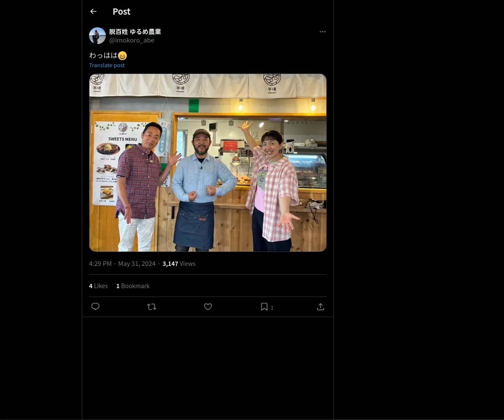
Task: Share the post via the upload icon
Action: [320, 307]
